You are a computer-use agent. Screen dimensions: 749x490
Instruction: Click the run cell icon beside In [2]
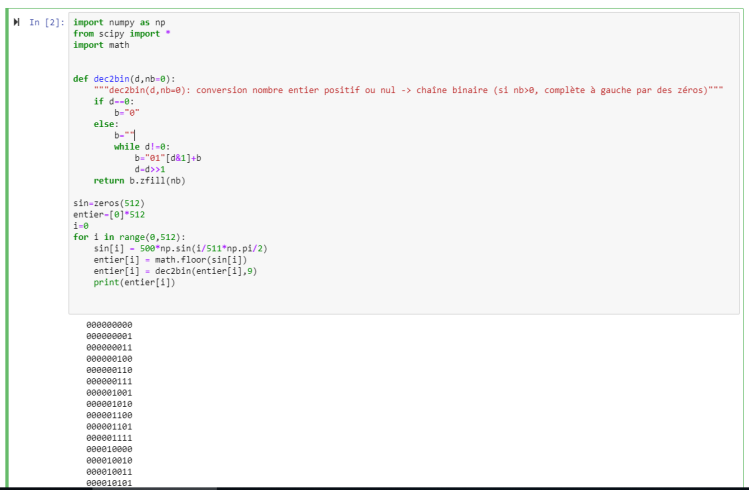(17, 22)
